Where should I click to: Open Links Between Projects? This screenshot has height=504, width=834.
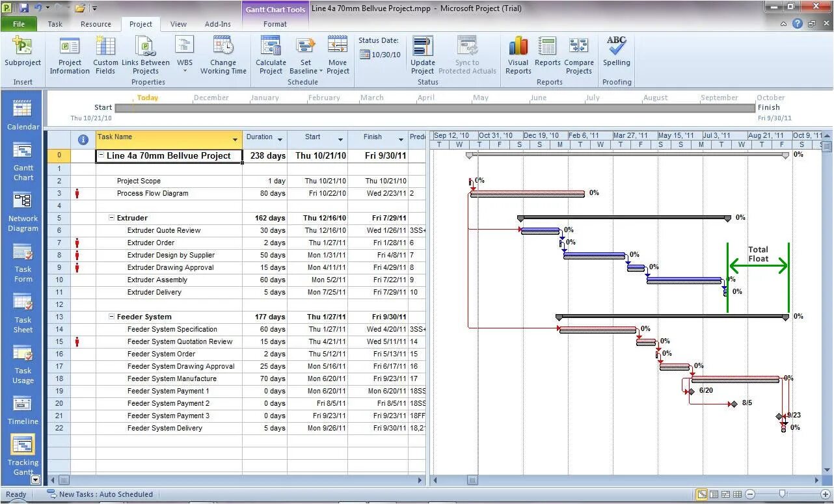146,56
